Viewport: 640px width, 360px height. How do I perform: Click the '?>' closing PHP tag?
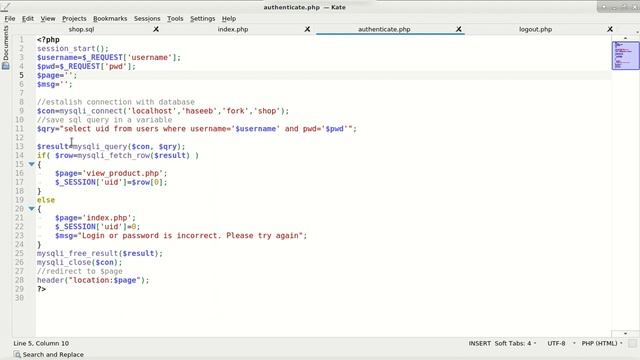tap(41, 289)
